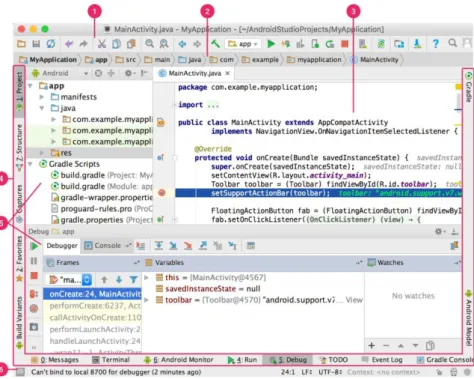Screen dimensions: 474x379
Task: Collapse the app module tree node
Action: (30, 86)
